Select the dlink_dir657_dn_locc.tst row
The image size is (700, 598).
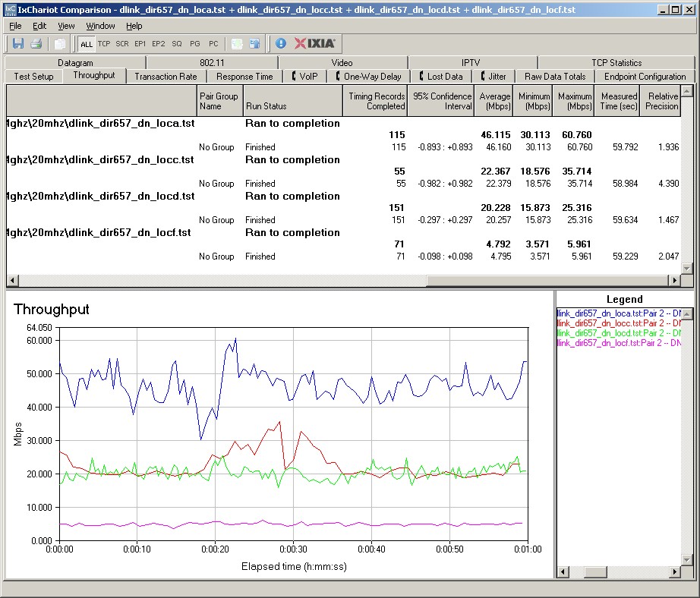[x=343, y=160]
